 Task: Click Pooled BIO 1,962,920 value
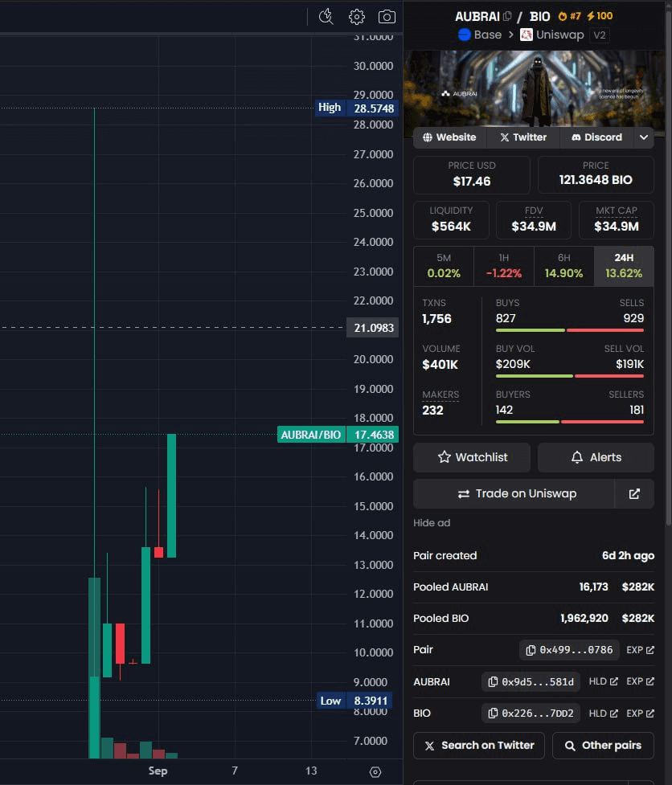coord(584,619)
